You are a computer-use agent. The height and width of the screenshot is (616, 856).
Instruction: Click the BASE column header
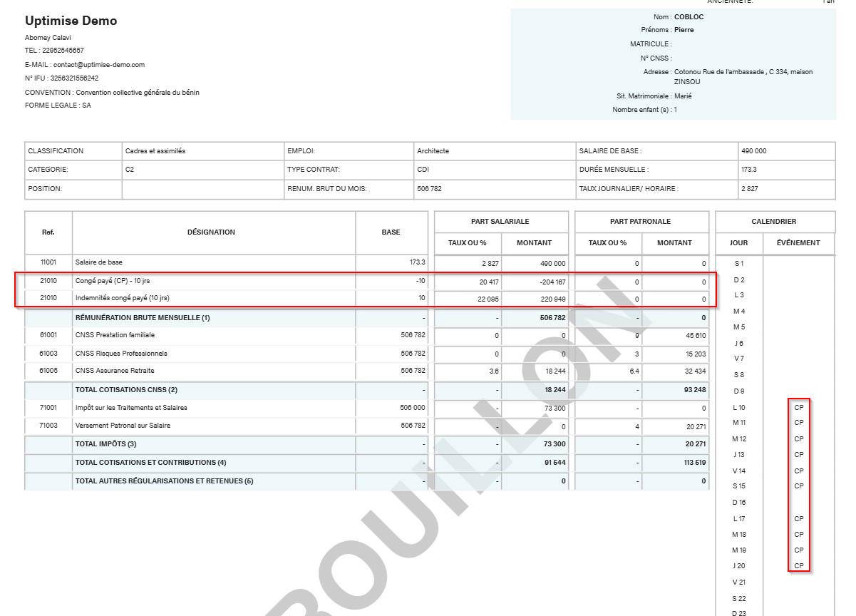391,232
